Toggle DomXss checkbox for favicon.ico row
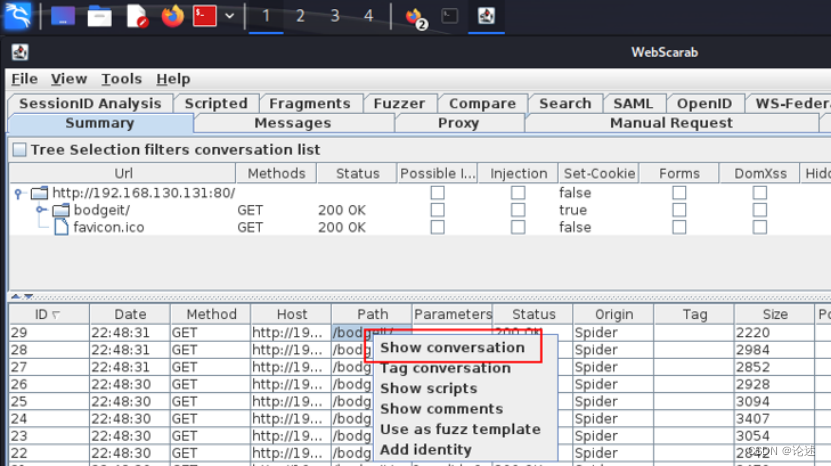831x466 pixels. (759, 227)
